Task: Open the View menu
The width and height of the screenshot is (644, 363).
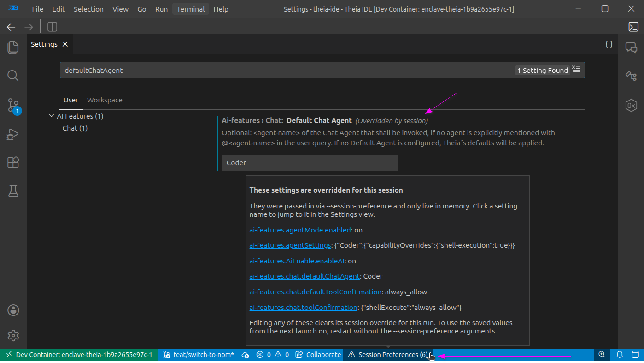Action: (121, 9)
